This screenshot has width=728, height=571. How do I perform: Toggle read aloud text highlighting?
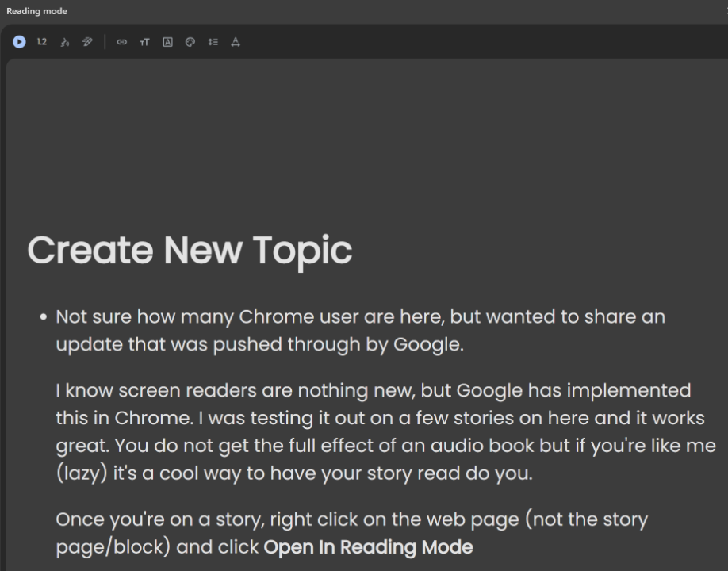pos(87,42)
